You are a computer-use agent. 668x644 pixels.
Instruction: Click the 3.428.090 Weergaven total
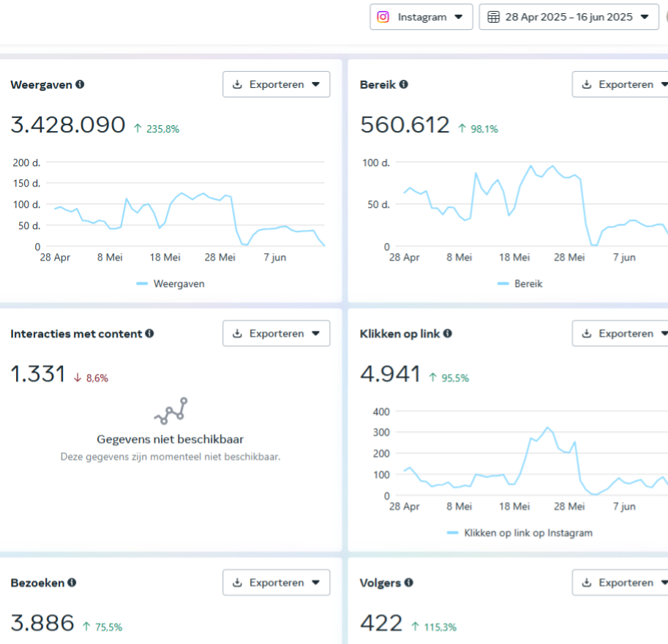[x=68, y=125]
